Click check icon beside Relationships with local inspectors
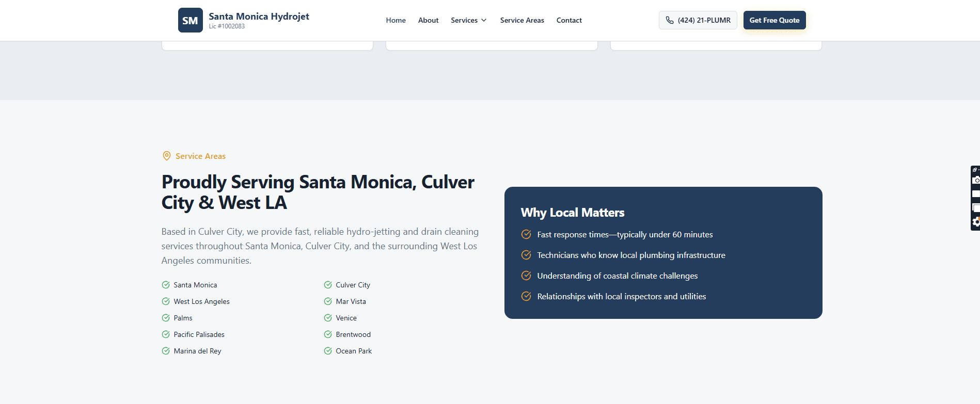Screen dimensions: 980x404 tap(526, 296)
